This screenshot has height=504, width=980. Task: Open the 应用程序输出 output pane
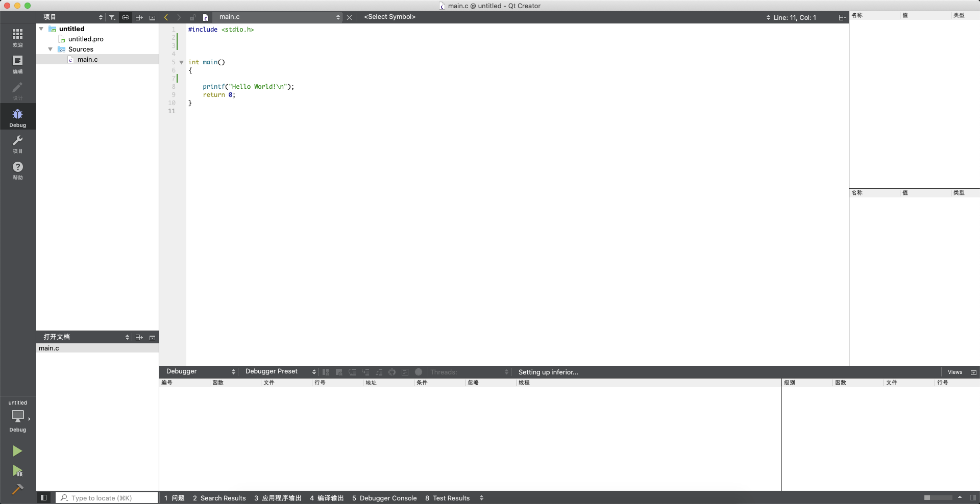(x=278, y=498)
